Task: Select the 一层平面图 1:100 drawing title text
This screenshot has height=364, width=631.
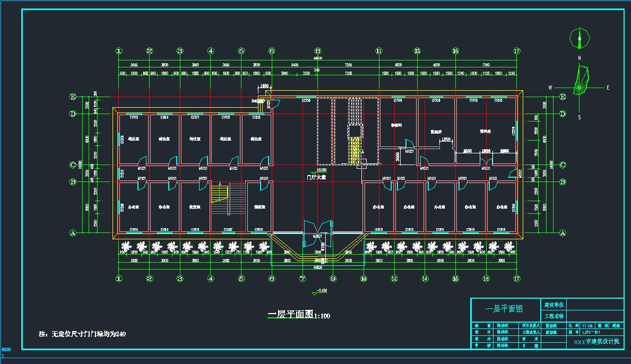Action: click(x=299, y=315)
